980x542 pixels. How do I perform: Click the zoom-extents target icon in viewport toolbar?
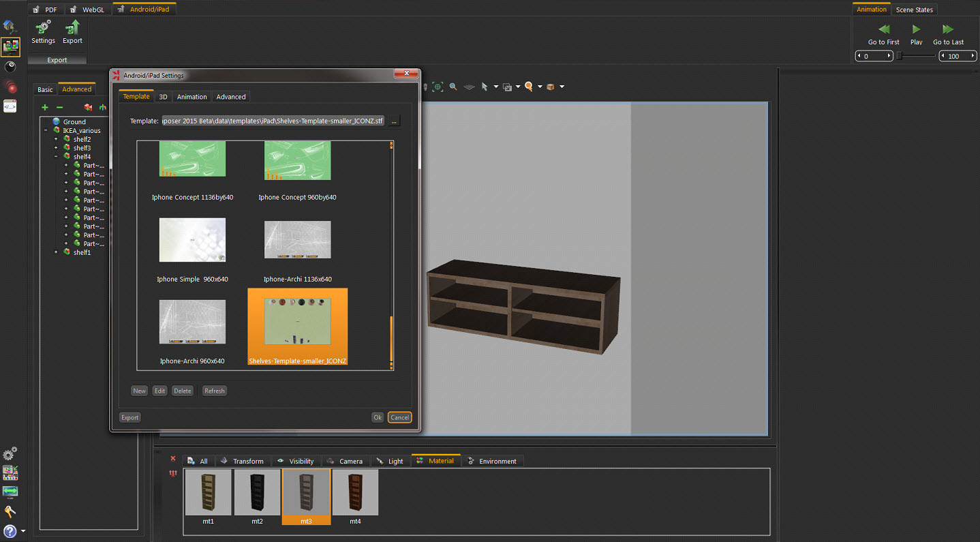[438, 87]
